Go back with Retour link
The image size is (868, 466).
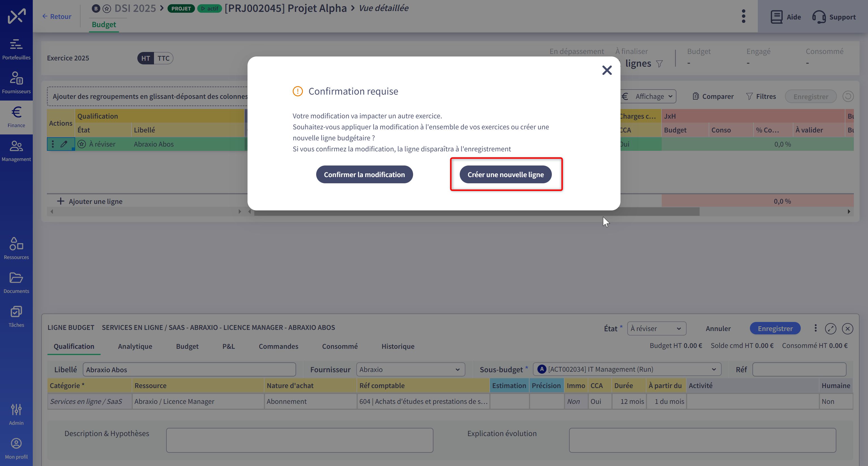click(x=57, y=16)
